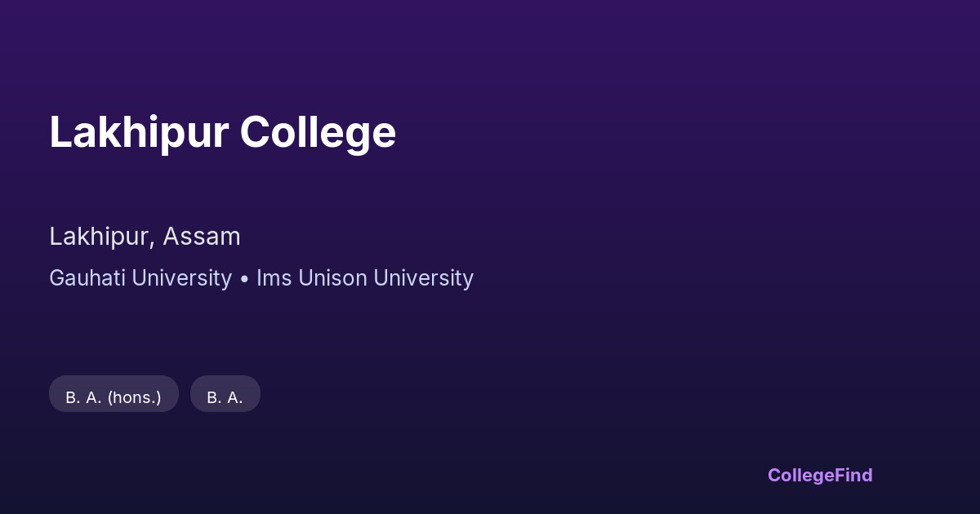
Task: Click the word University right after Gauhati
Action: [182, 278]
